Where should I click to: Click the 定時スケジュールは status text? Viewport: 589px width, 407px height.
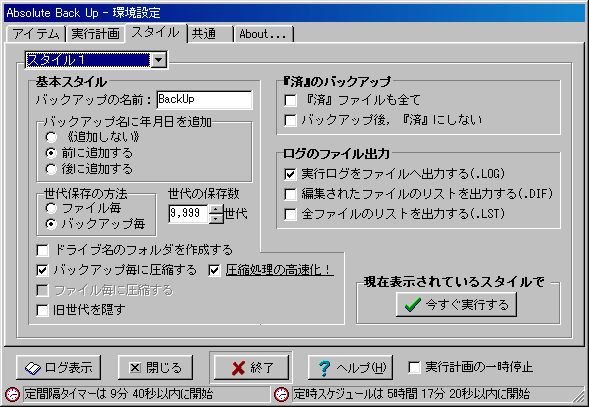tap(412, 394)
